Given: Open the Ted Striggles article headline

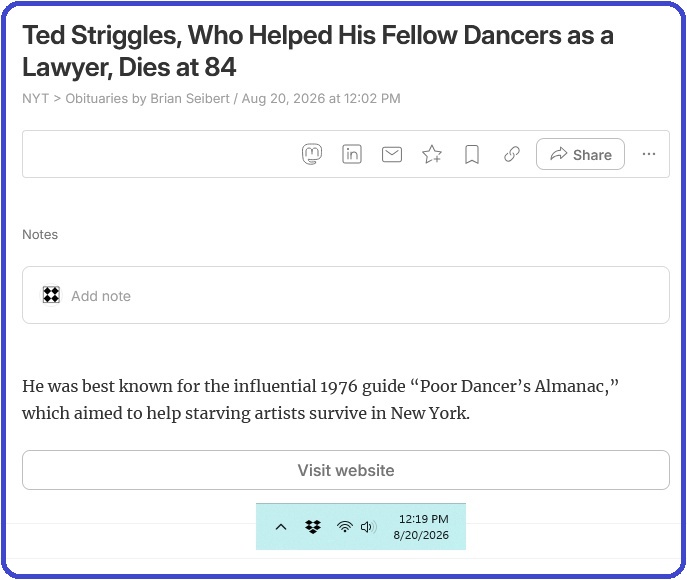Looking at the screenshot, I should (318, 51).
